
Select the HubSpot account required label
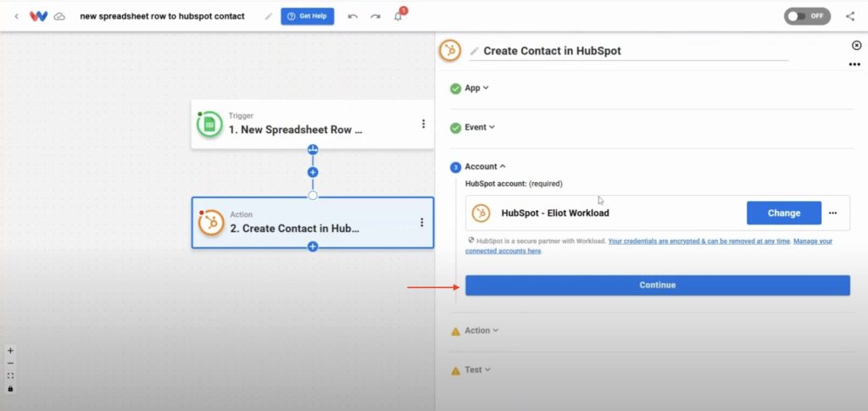tap(514, 184)
